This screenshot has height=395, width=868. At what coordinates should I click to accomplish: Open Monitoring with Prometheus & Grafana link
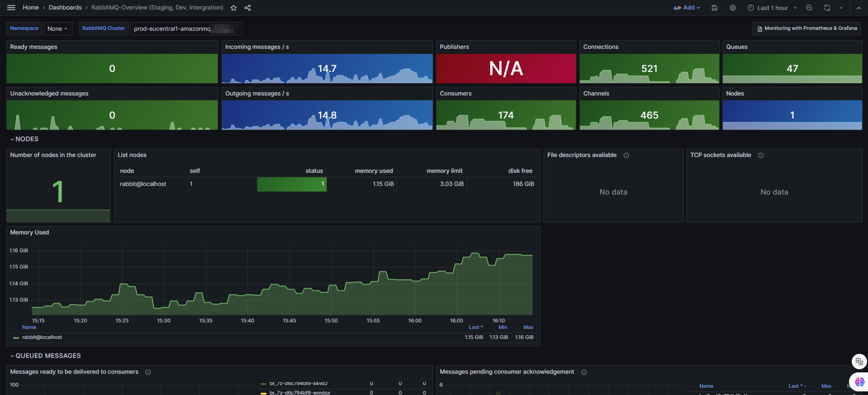(806, 29)
